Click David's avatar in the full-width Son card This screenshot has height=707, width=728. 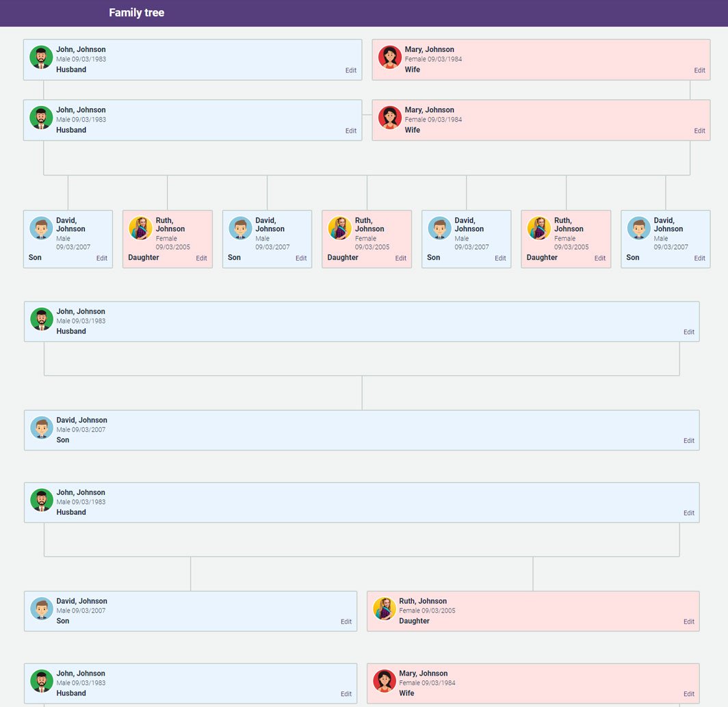click(x=42, y=428)
